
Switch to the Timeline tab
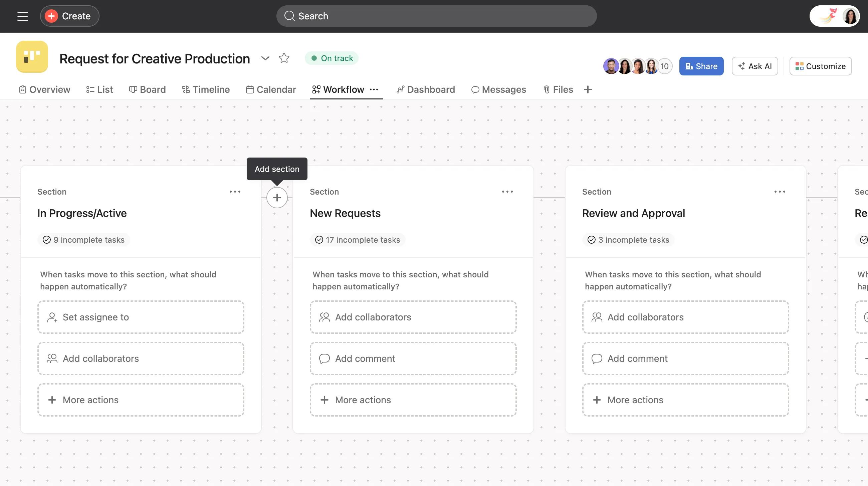click(x=206, y=89)
